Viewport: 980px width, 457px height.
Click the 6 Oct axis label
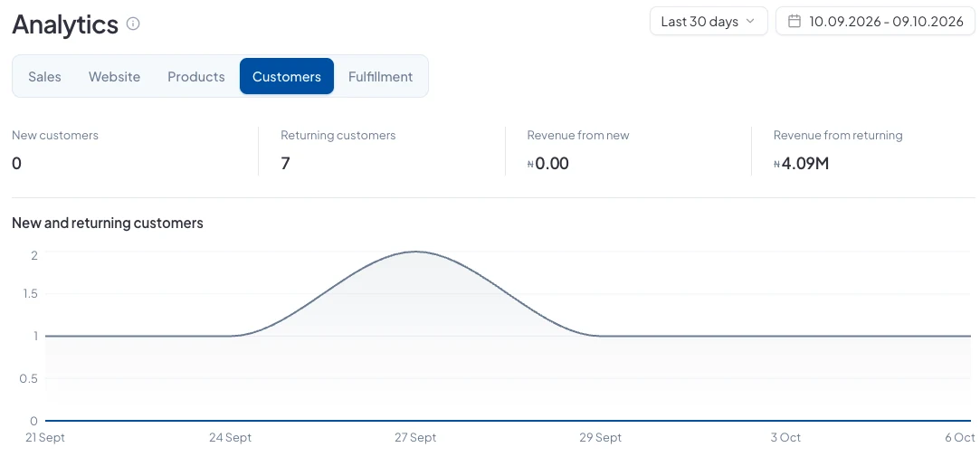click(960, 438)
